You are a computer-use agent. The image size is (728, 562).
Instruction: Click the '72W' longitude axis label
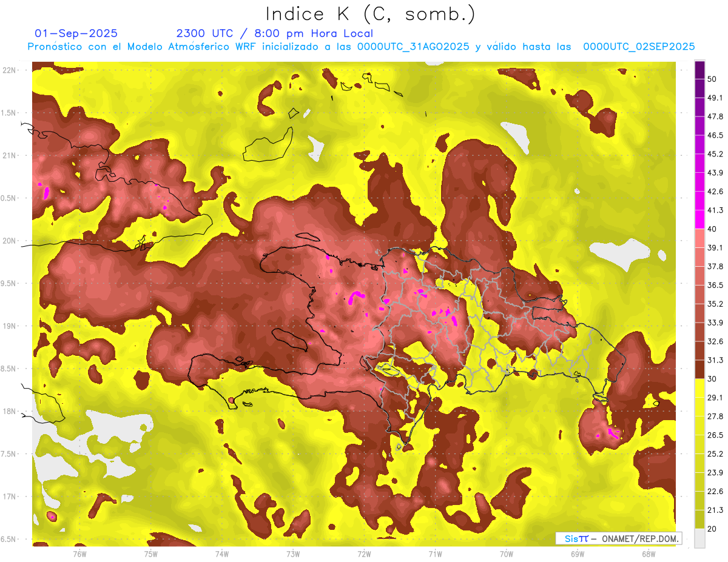364,554
